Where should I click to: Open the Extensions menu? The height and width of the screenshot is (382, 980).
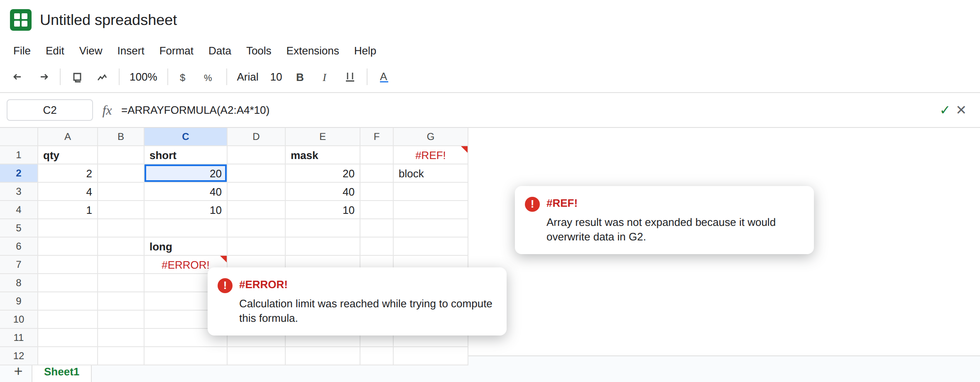click(x=313, y=51)
